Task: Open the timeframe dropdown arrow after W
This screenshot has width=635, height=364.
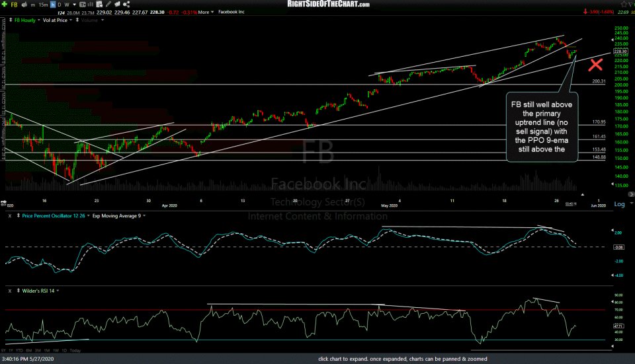Action: pos(75,5)
